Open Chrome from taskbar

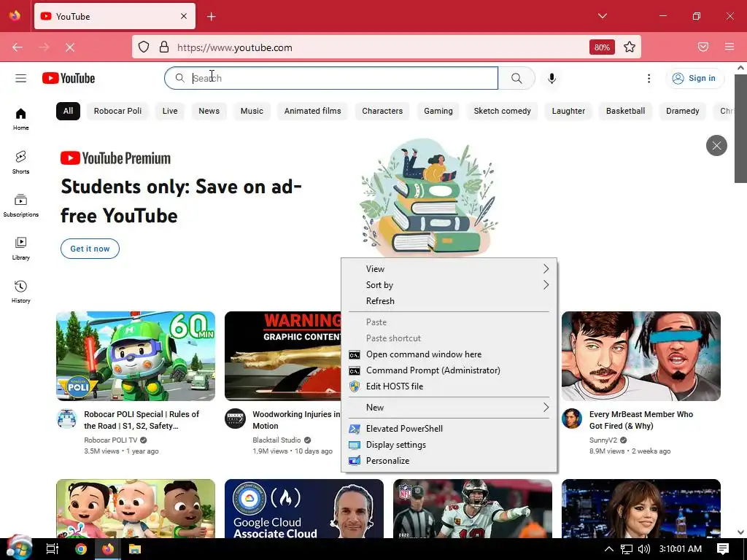tap(81, 549)
